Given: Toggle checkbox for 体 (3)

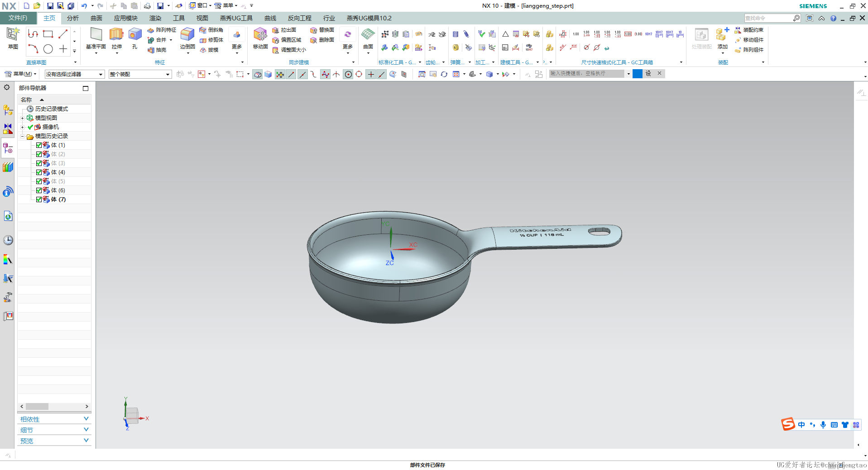Looking at the screenshot, I should pos(39,163).
